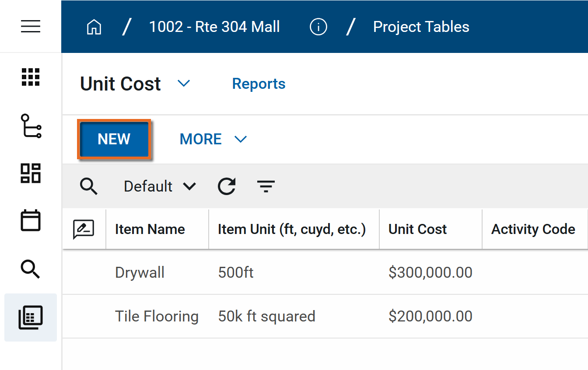Select the project tables sidebar icon

pos(31,317)
